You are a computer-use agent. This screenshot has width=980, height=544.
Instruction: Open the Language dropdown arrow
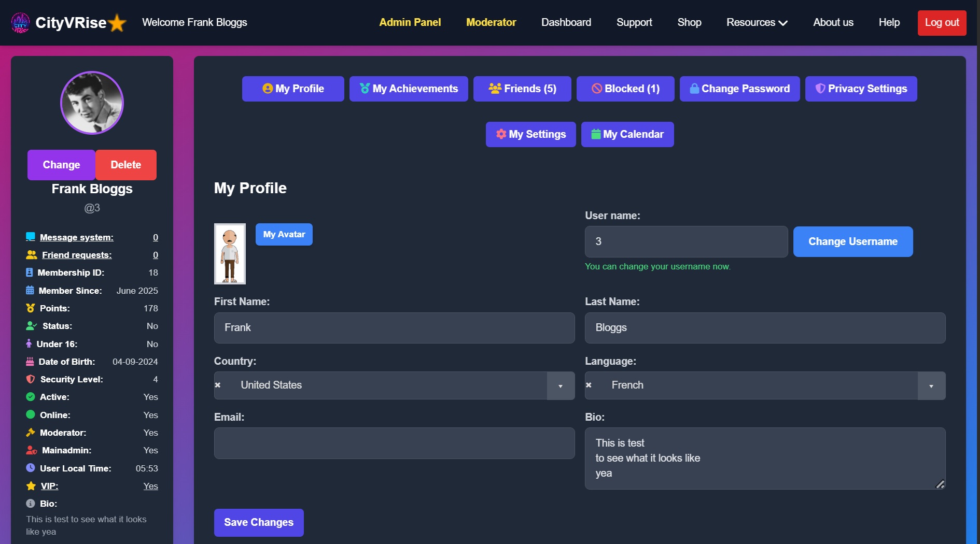pos(931,386)
